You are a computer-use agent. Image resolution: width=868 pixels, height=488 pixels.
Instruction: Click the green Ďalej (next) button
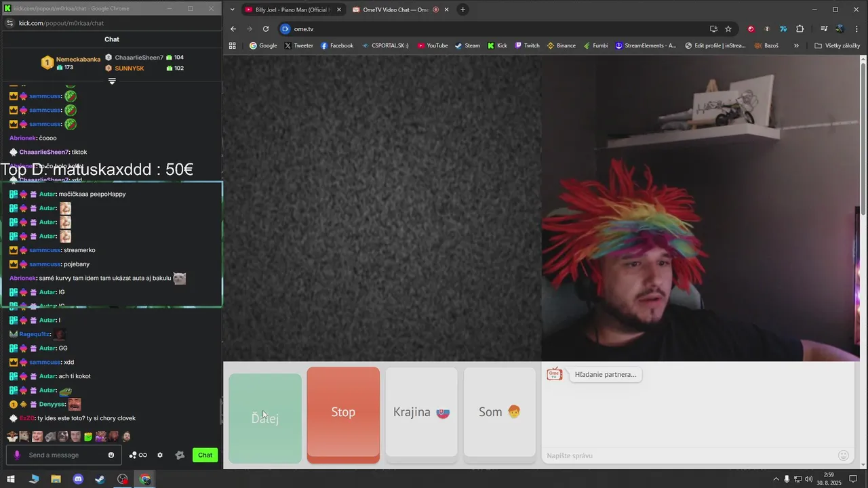point(265,418)
